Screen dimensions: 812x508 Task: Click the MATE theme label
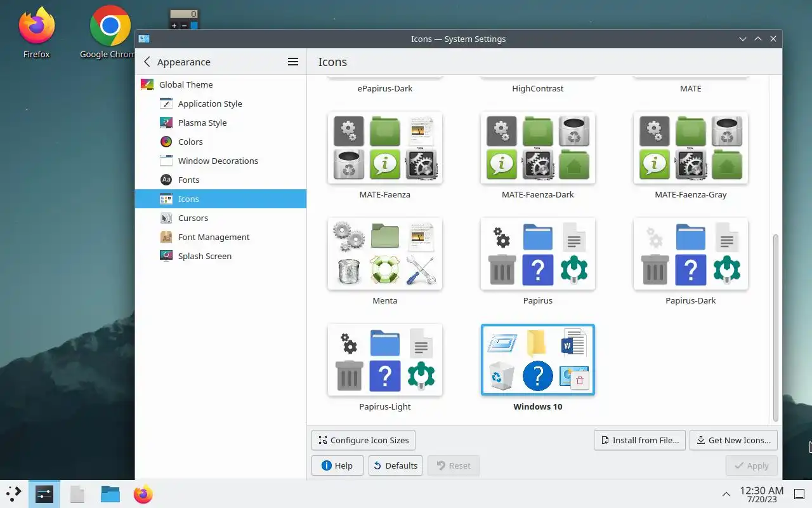coord(691,88)
